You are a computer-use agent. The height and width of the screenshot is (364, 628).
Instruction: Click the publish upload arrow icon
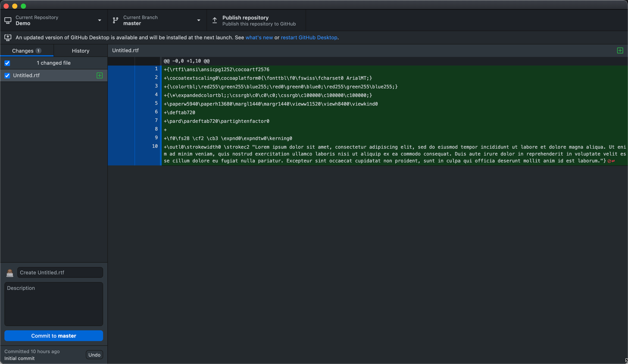click(x=215, y=20)
